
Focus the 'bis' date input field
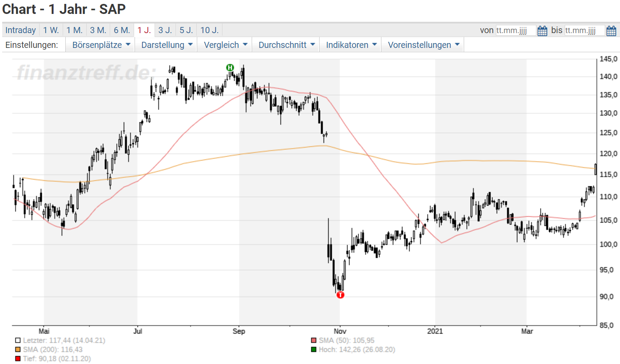(585, 30)
